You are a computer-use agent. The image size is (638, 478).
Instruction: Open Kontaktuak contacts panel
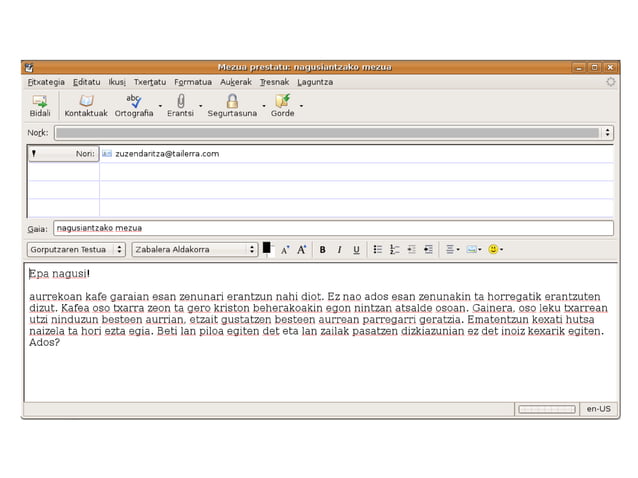[x=86, y=105]
